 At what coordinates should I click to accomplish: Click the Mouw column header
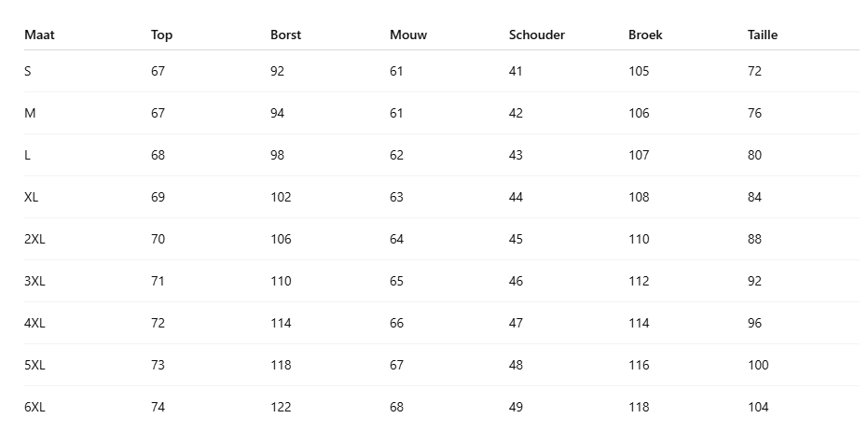click(407, 35)
